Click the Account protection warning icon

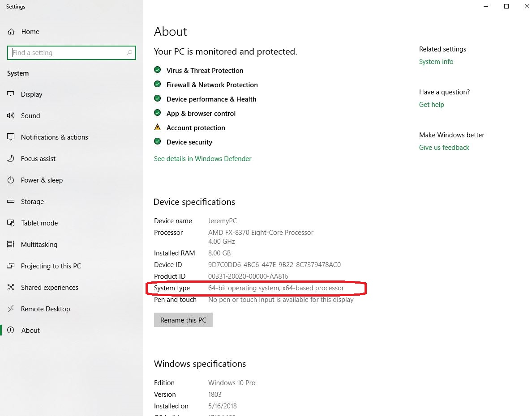(x=157, y=127)
